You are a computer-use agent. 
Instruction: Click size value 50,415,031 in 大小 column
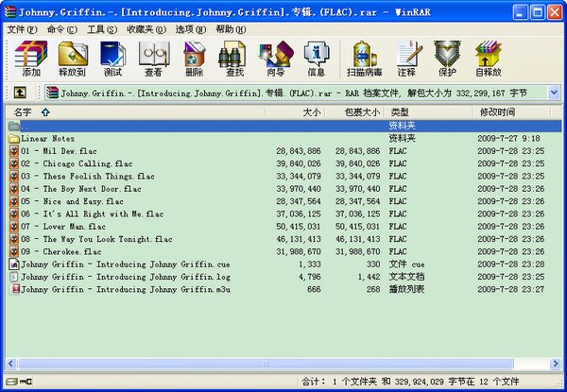[299, 227]
